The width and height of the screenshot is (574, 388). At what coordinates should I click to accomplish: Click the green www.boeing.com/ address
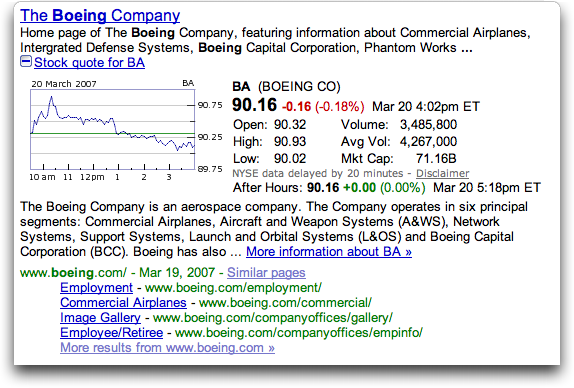[73, 272]
